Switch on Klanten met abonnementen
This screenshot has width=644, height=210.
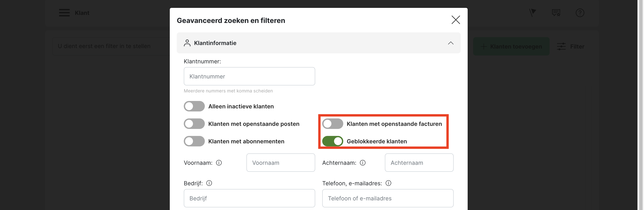click(194, 141)
